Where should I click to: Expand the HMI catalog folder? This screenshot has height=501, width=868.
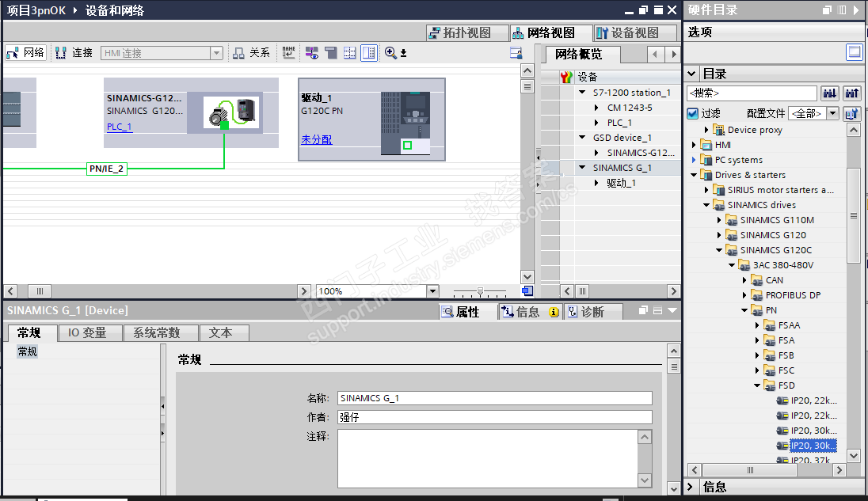(x=694, y=144)
